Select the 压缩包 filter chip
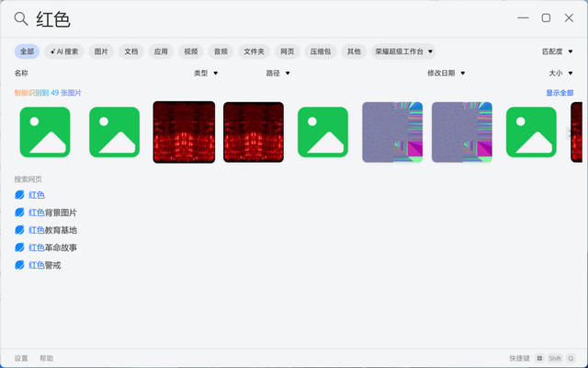The image size is (588, 368). 320,52
